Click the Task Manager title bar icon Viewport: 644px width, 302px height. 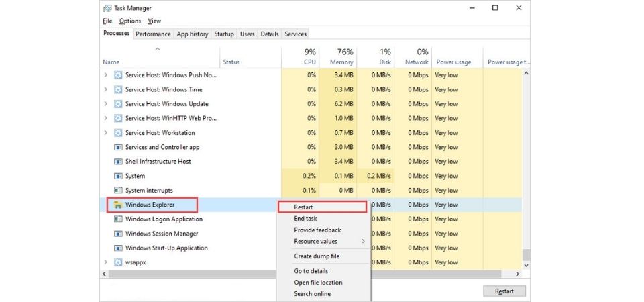click(107, 8)
